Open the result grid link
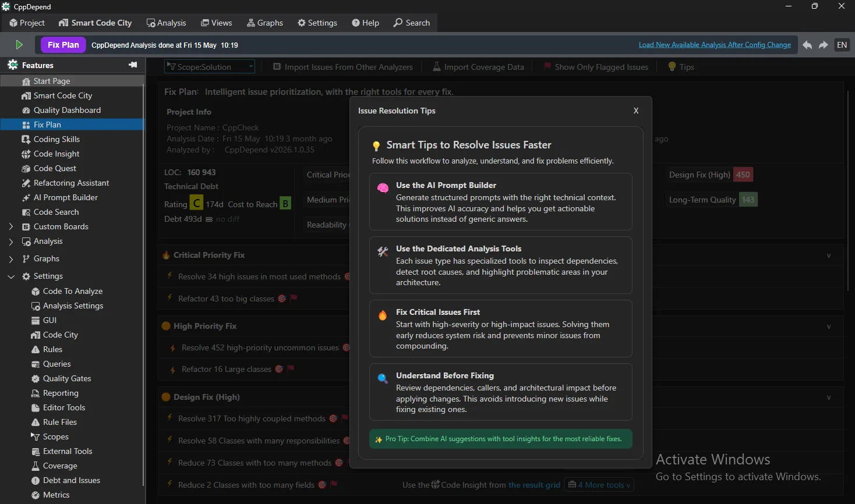The image size is (855, 504). [x=534, y=485]
